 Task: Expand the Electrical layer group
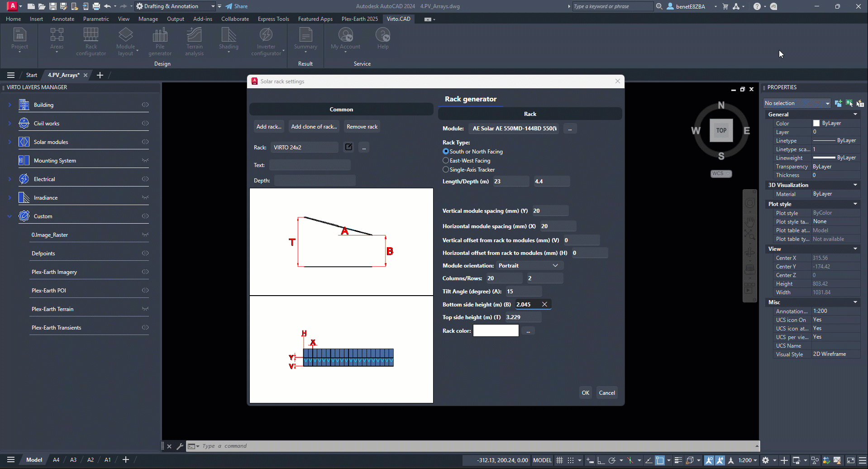click(10, 179)
